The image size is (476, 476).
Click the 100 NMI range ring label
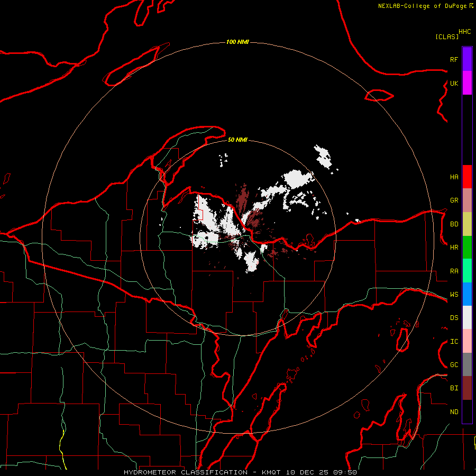point(237,42)
